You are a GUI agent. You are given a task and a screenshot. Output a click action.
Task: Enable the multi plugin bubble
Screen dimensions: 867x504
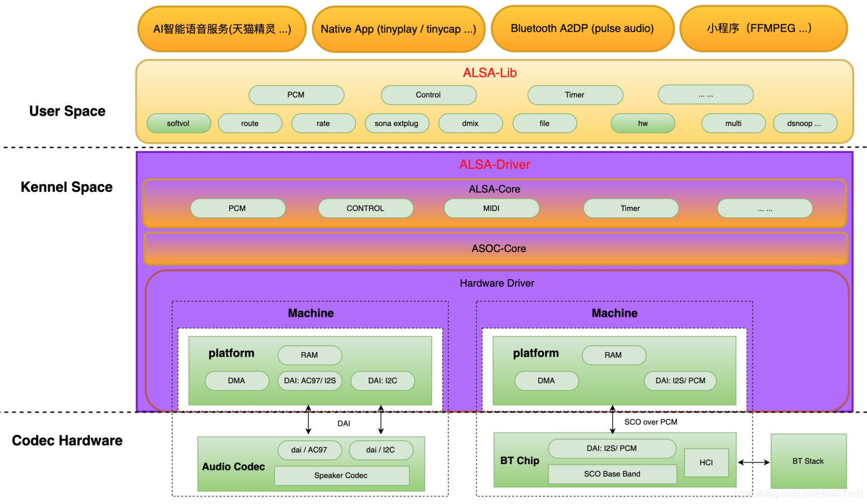coord(733,123)
